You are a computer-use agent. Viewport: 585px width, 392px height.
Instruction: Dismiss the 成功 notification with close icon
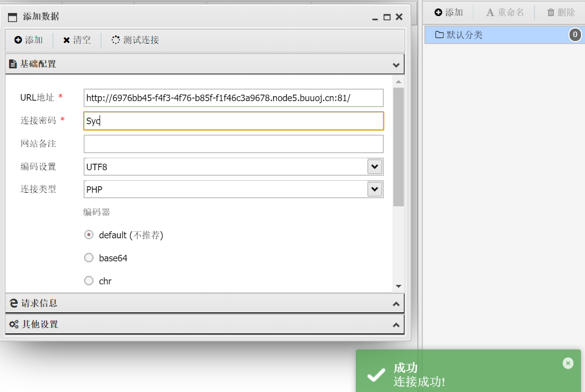[568, 363]
